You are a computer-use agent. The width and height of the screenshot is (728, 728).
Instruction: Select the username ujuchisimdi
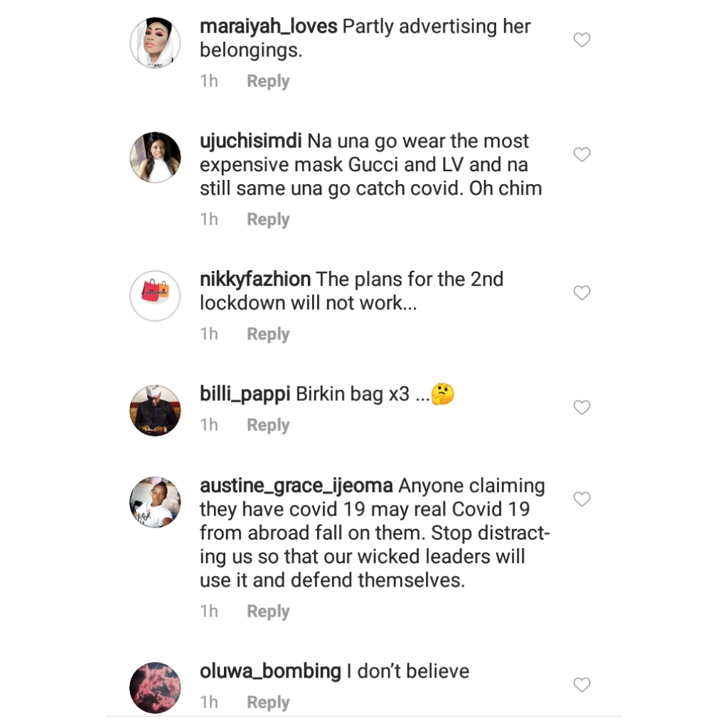coord(248,141)
